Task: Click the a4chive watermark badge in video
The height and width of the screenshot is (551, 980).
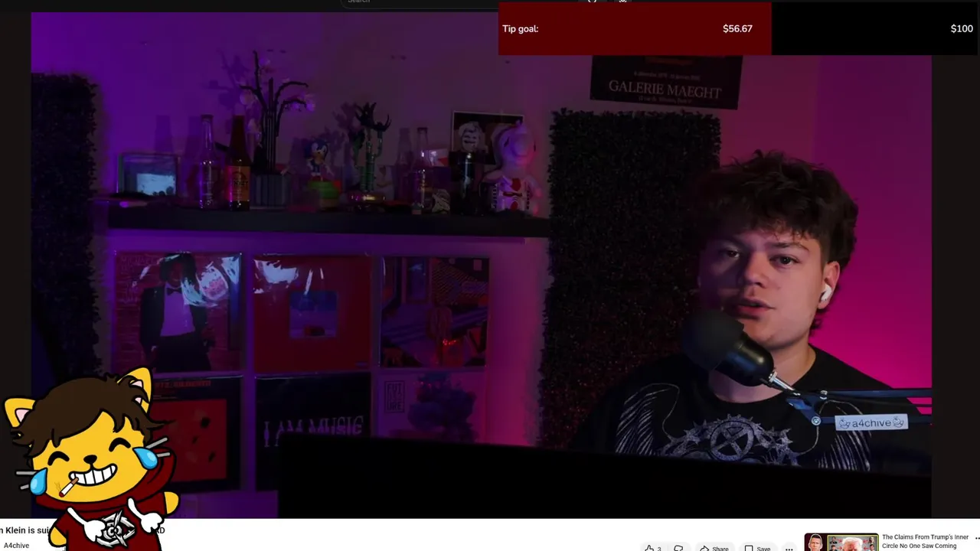Action: [x=871, y=422]
